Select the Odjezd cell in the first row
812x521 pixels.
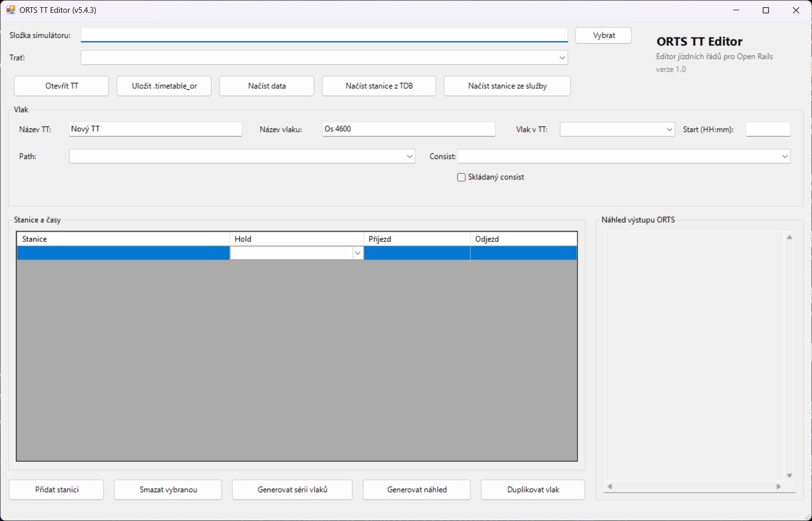coord(524,253)
